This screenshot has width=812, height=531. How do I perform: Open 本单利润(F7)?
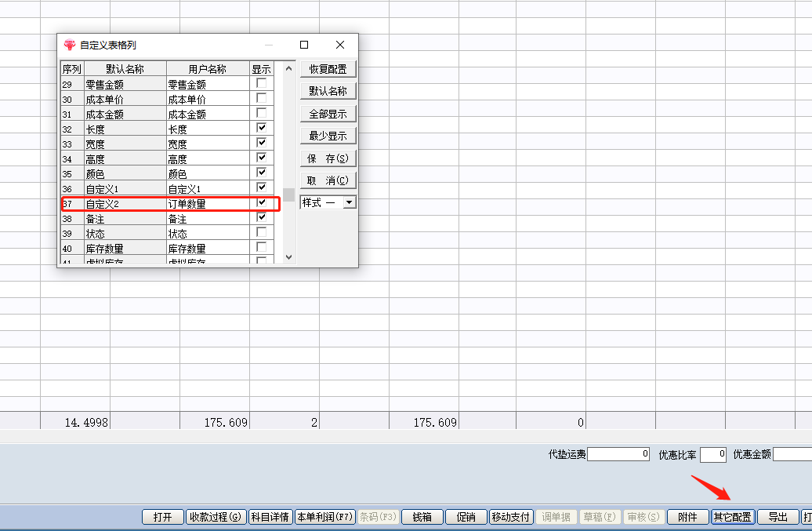pyautogui.click(x=324, y=517)
